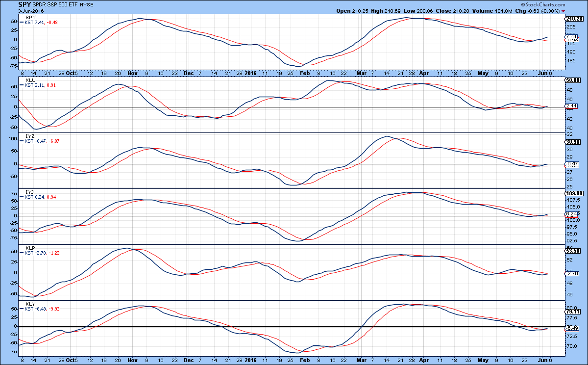Click the 50.08 XLU price tag
The image size is (588, 365).
(x=573, y=79)
